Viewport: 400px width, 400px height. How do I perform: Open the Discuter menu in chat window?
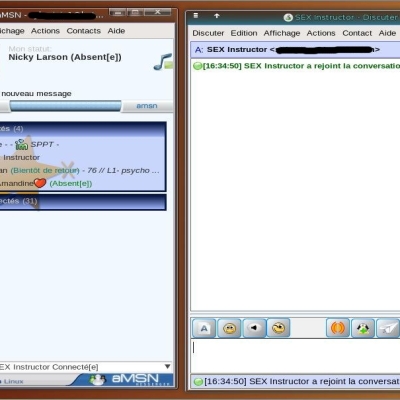coord(208,33)
